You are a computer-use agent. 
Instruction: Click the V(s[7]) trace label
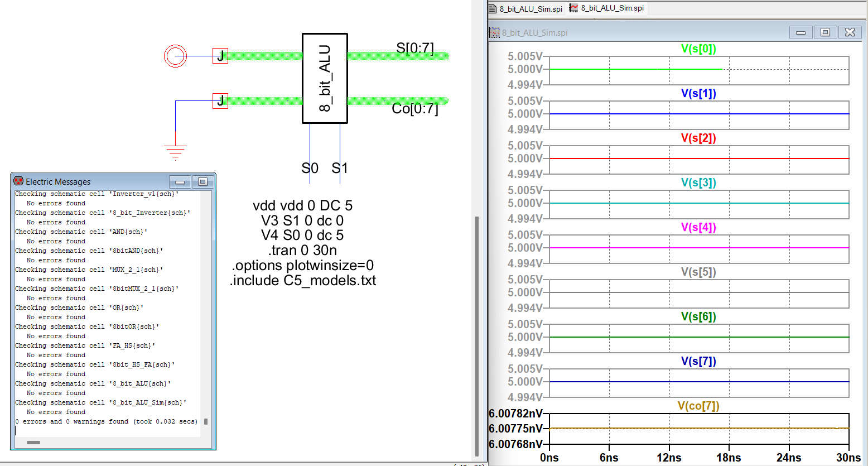click(x=698, y=361)
